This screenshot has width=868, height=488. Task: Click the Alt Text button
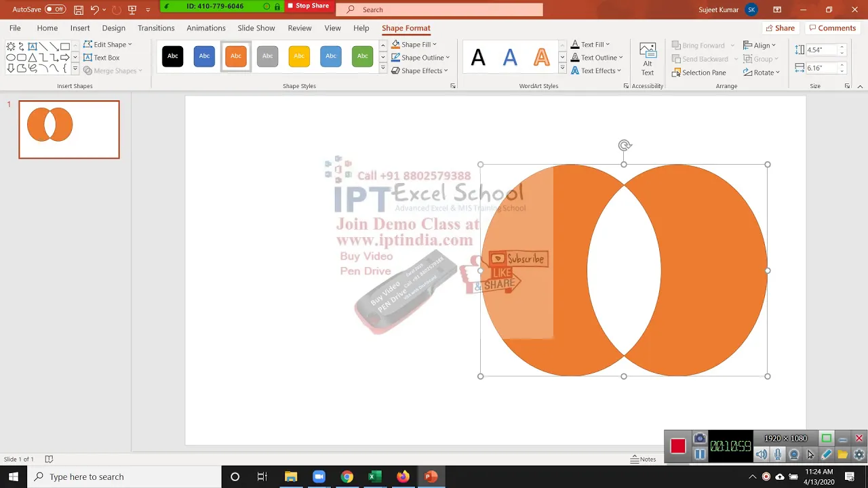coord(648,60)
